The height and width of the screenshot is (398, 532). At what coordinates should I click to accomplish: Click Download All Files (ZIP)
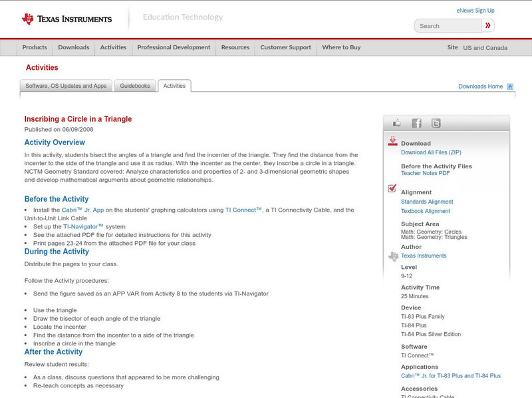coord(431,152)
